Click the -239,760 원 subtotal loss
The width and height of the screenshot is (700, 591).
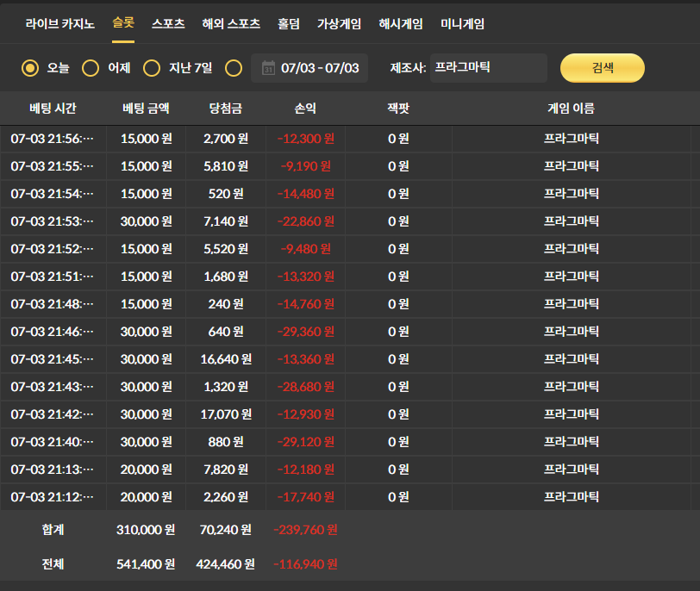pos(305,530)
